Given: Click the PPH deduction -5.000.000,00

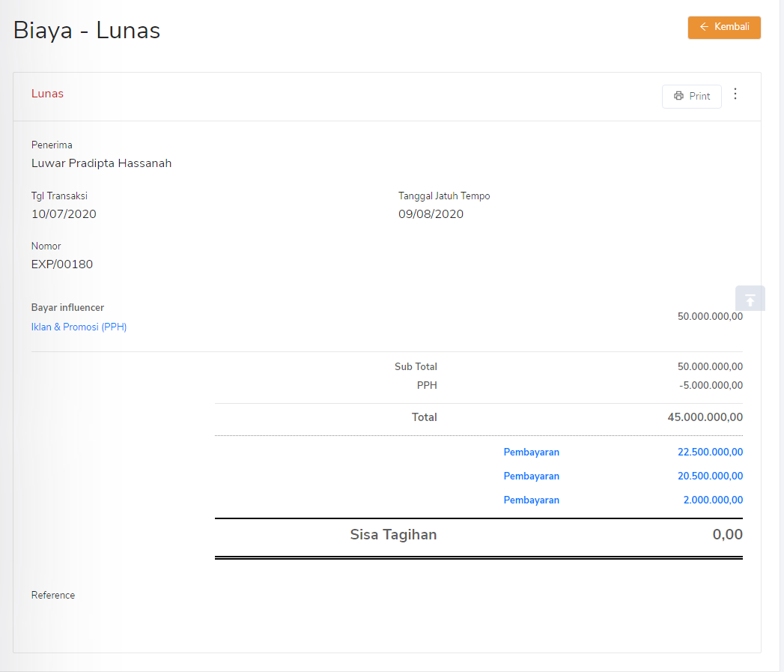Looking at the screenshot, I should point(711,385).
